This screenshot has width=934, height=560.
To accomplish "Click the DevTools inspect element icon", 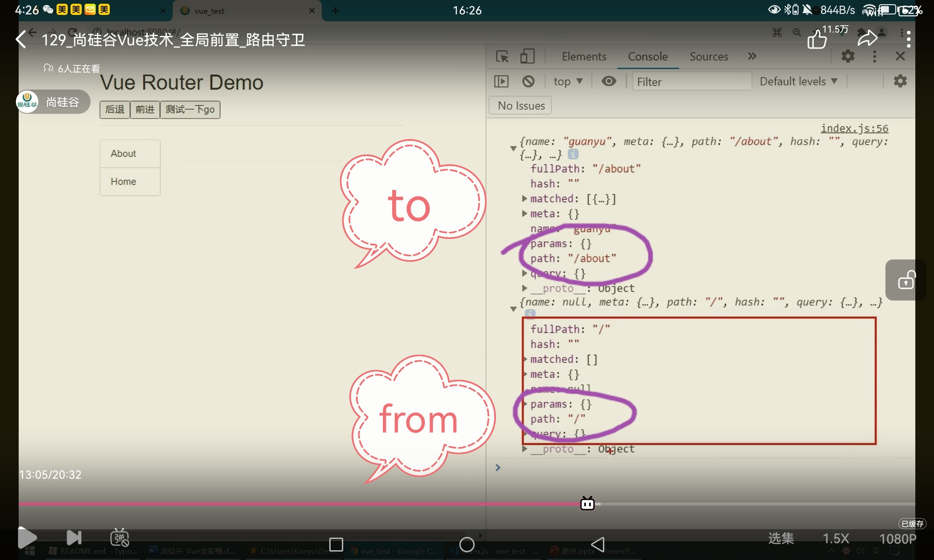I will (502, 56).
